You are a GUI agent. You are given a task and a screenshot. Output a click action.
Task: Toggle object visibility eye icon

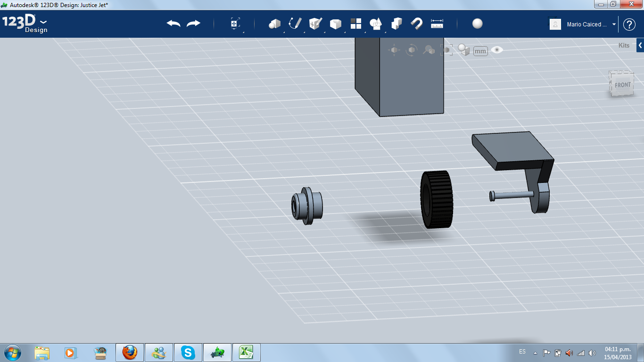[x=497, y=49]
